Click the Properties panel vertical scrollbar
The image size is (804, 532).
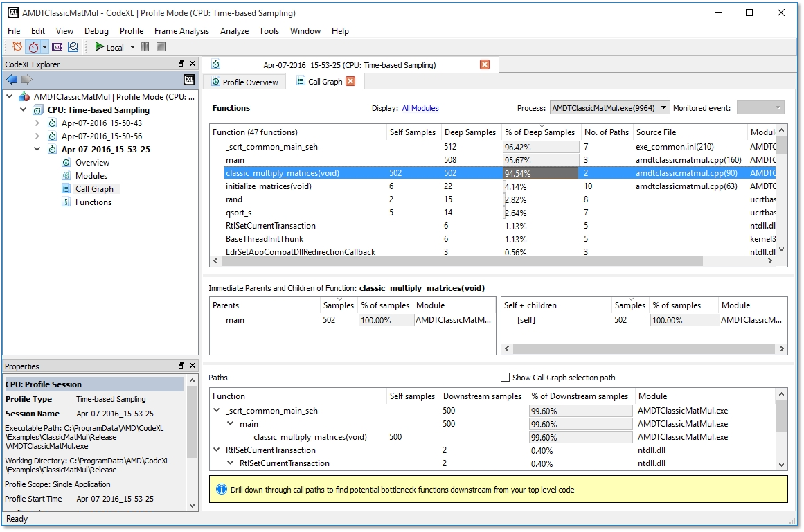193,422
